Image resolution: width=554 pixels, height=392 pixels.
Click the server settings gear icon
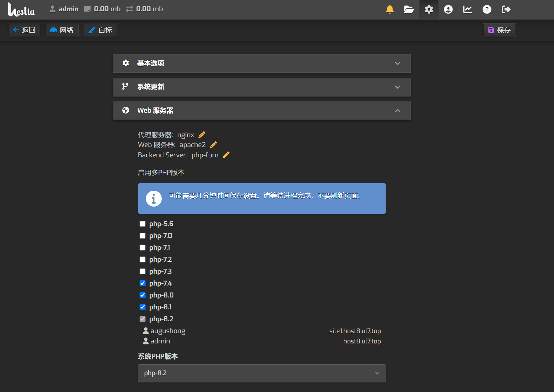(429, 9)
